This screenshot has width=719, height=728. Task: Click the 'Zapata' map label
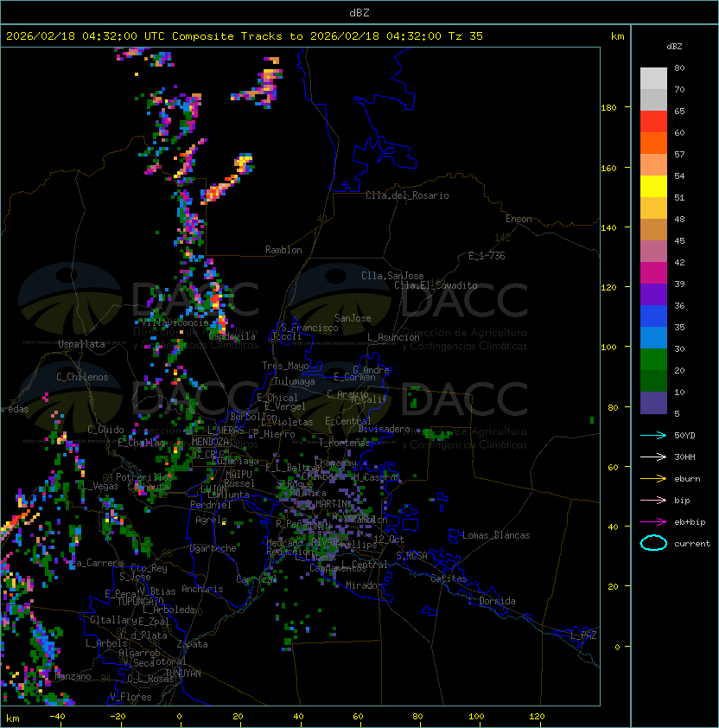click(192, 644)
